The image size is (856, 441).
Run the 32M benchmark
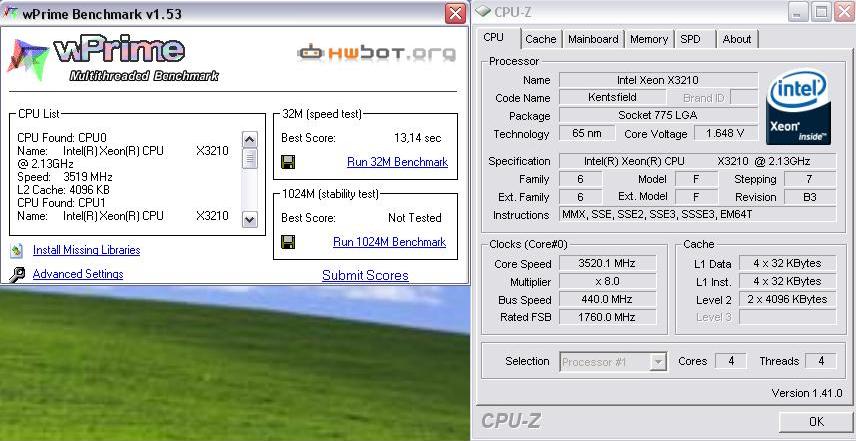397,162
